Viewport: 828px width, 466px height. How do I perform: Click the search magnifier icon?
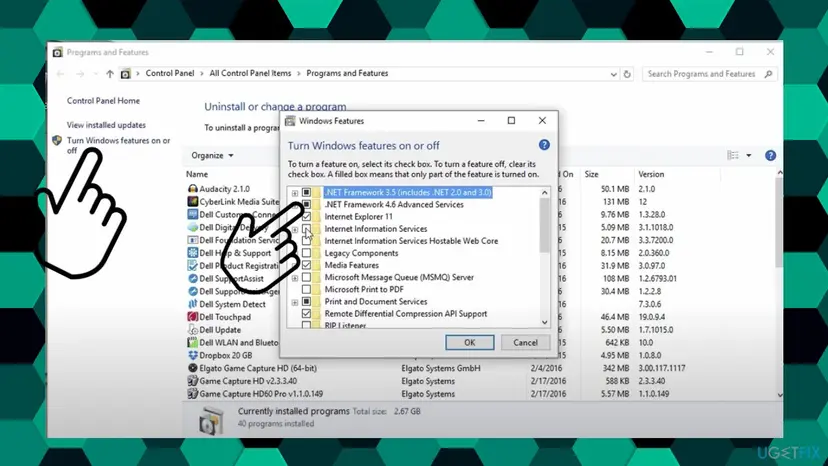click(768, 74)
